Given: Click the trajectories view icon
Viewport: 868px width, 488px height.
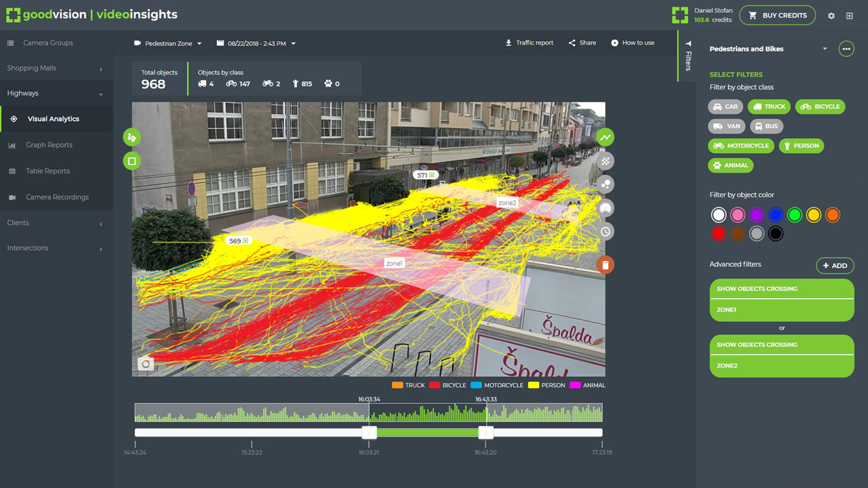Looking at the screenshot, I should [606, 138].
